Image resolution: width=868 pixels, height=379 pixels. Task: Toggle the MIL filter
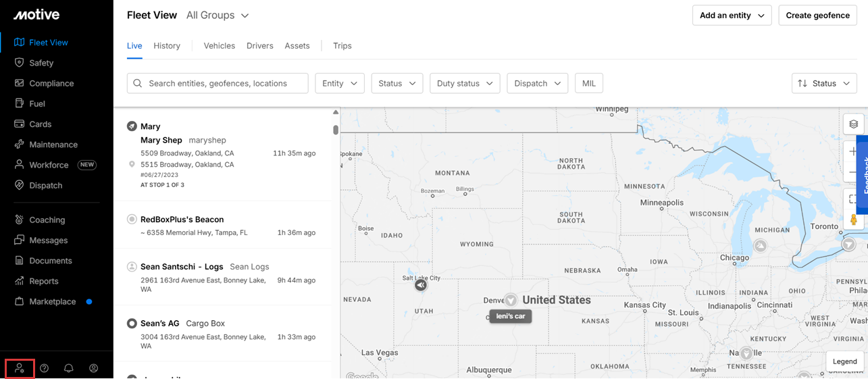(x=589, y=83)
